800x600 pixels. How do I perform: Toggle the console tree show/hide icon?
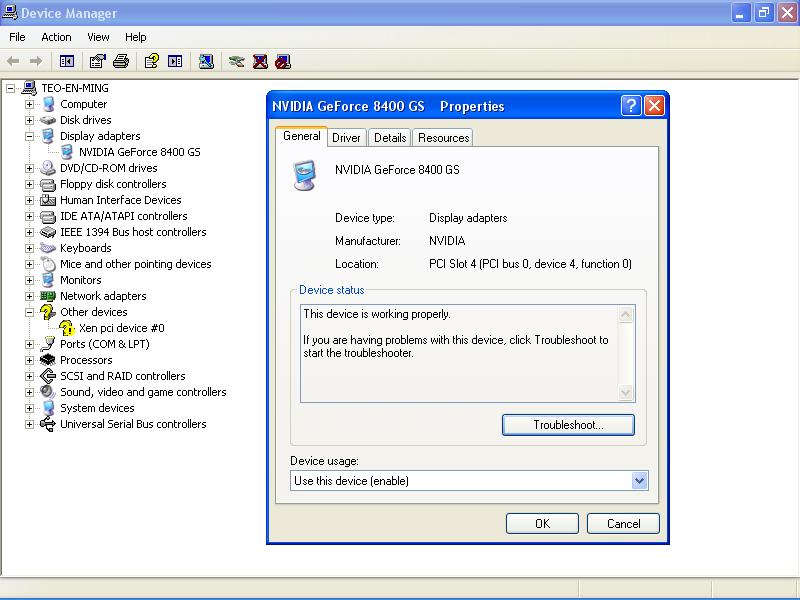tap(67, 61)
